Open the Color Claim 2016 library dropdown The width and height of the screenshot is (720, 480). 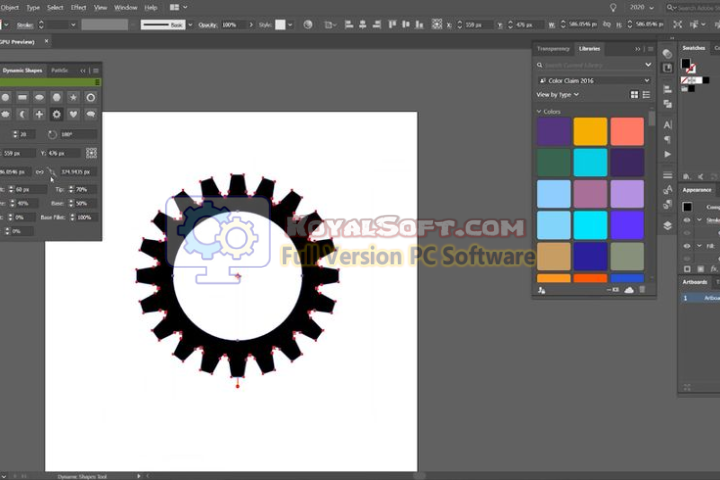coord(595,81)
